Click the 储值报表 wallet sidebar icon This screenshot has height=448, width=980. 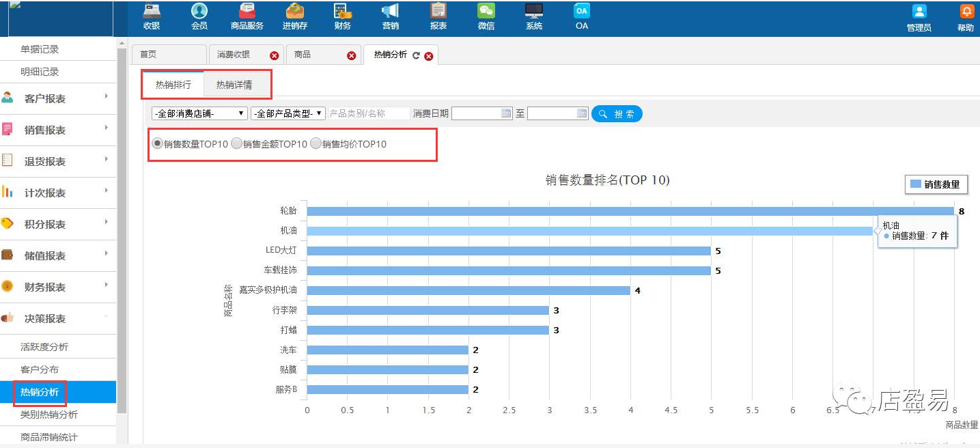coord(8,255)
